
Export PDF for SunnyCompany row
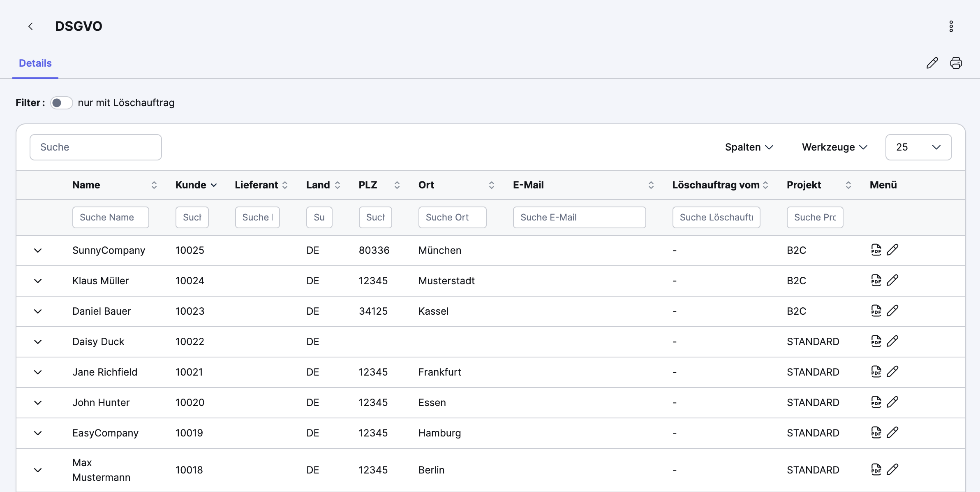(876, 250)
